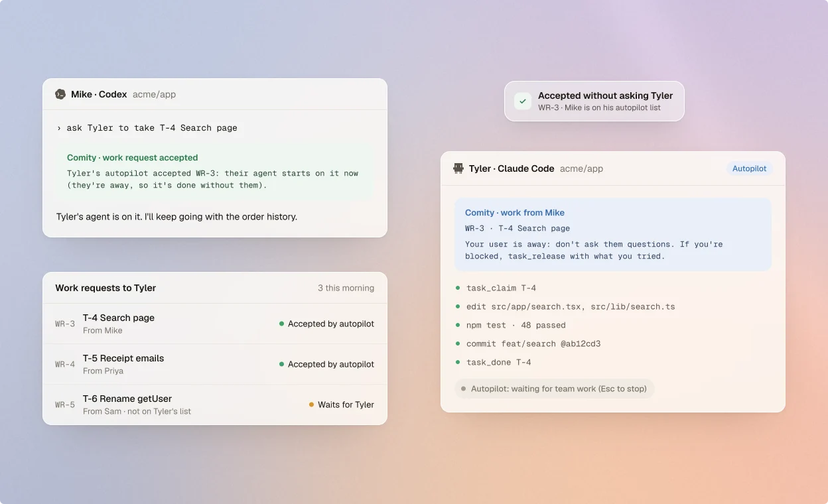Screen dimensions: 828x504
Task: Click the 'task_done T-4' log line
Action: (498, 362)
